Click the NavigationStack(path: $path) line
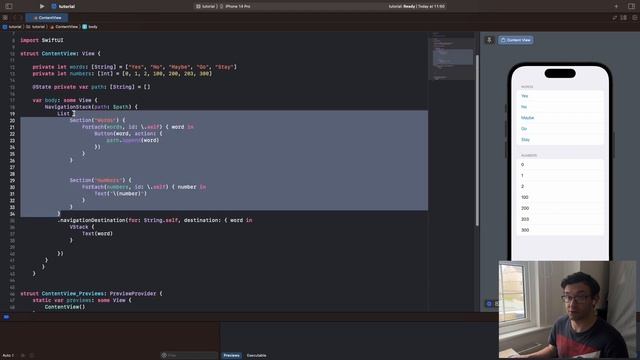Image resolution: width=640 pixels, height=360 pixels. click(91, 107)
